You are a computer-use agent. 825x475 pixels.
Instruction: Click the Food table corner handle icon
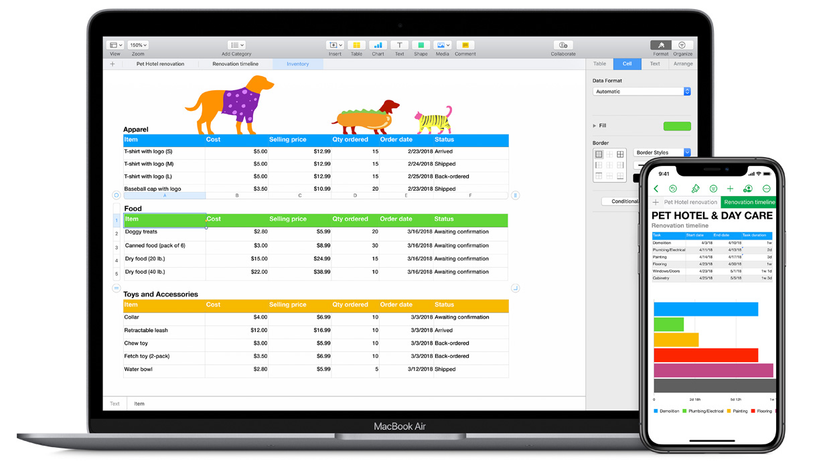[x=116, y=195]
